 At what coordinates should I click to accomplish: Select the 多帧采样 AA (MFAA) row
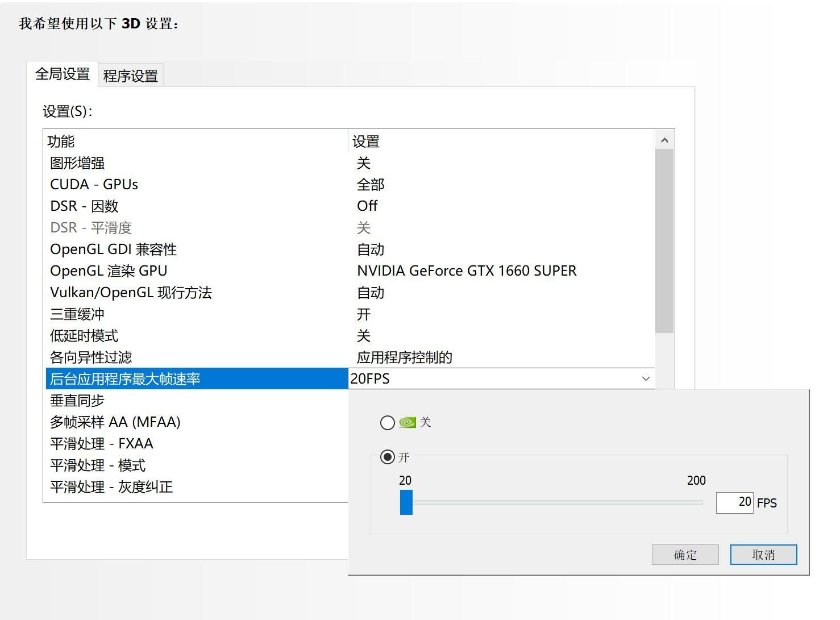click(x=197, y=422)
